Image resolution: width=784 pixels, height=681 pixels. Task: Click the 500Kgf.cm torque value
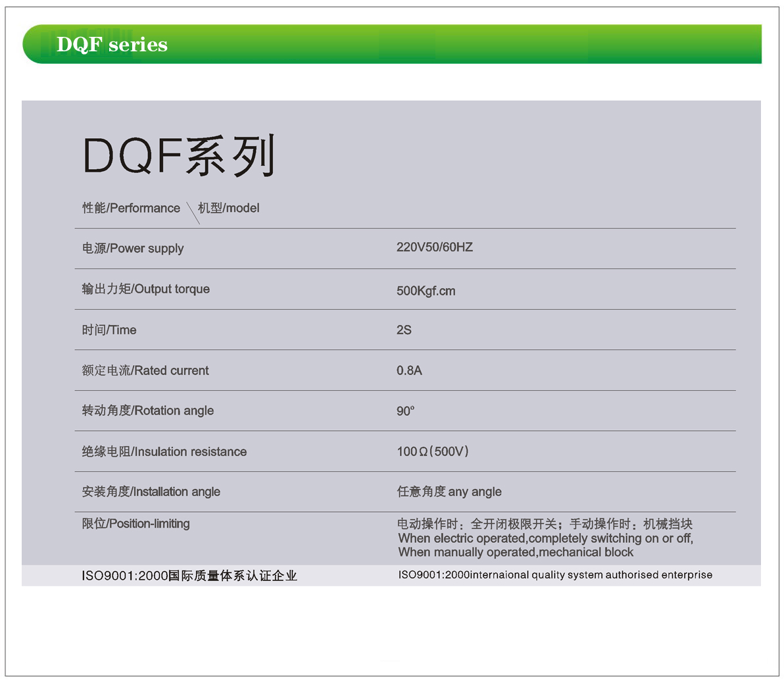pos(426,291)
